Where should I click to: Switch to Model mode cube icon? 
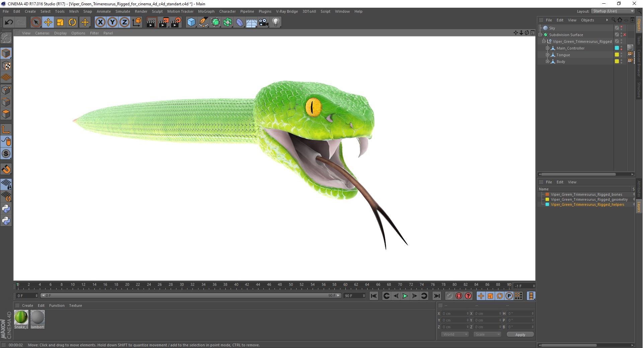click(6, 54)
